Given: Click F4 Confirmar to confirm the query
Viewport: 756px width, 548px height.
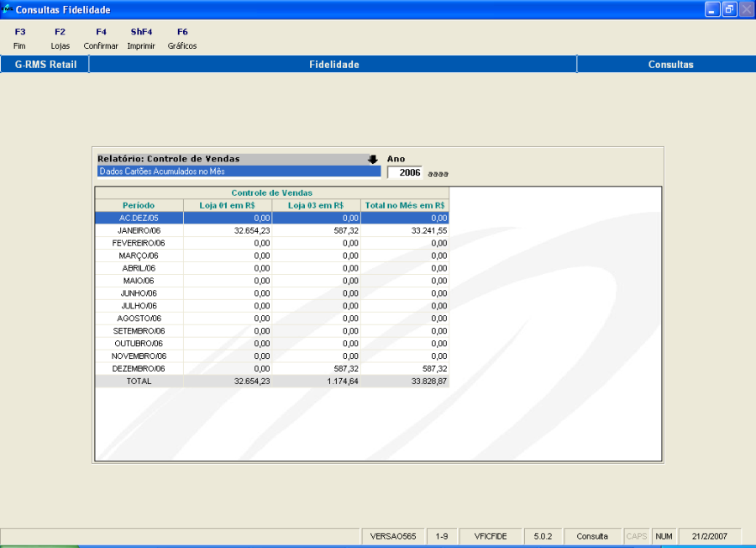Looking at the screenshot, I should click(101, 39).
